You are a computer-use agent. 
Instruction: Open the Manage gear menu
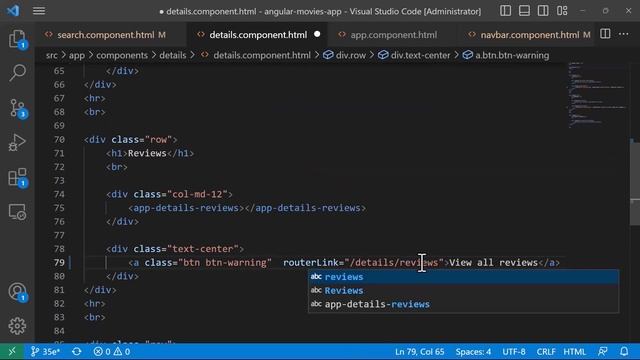(x=17, y=326)
